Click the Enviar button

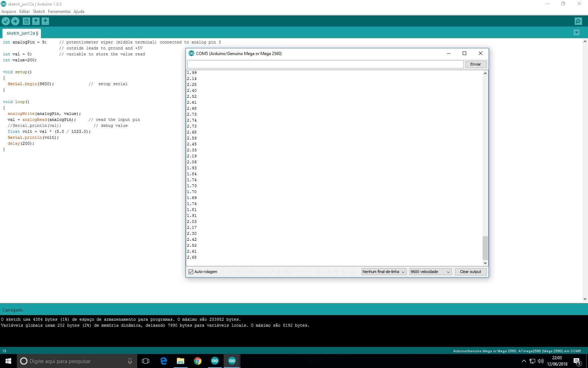click(x=476, y=64)
